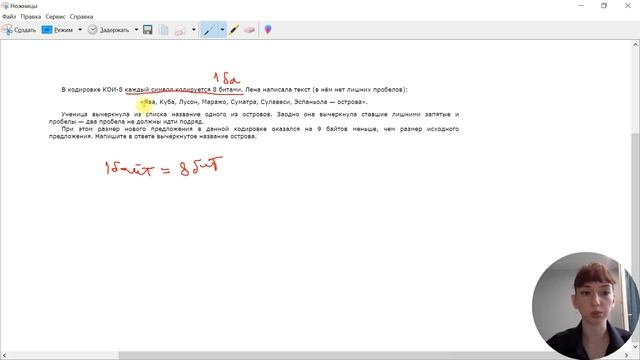Click the vertical scrollbar up arrow
This screenshot has height=360, width=640.
636,44
